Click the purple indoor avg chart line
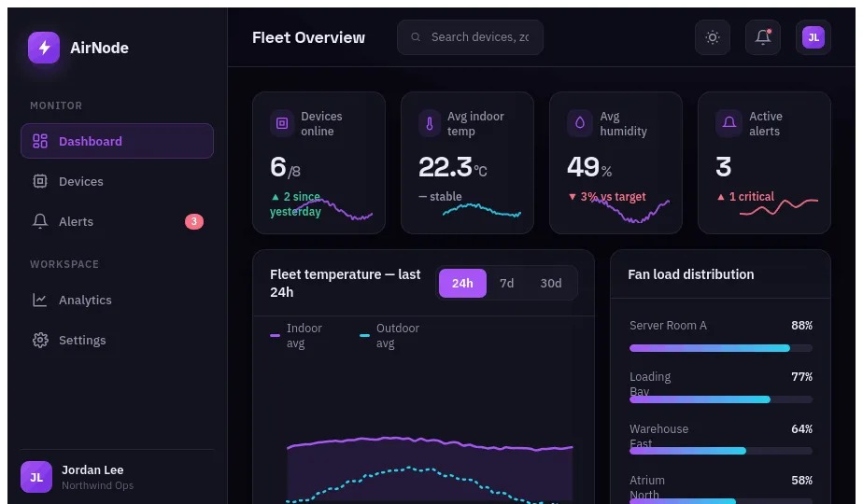Screen dimensions: 863x504 430,442
